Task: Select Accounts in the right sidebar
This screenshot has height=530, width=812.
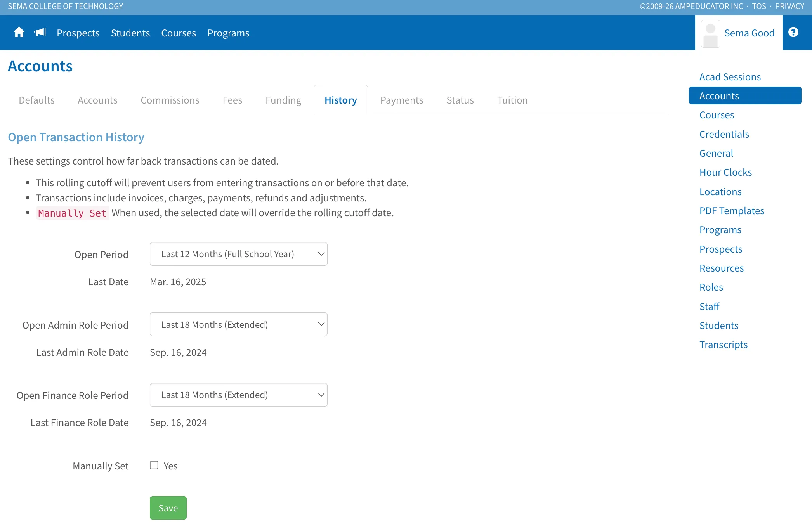Action: tap(745, 95)
